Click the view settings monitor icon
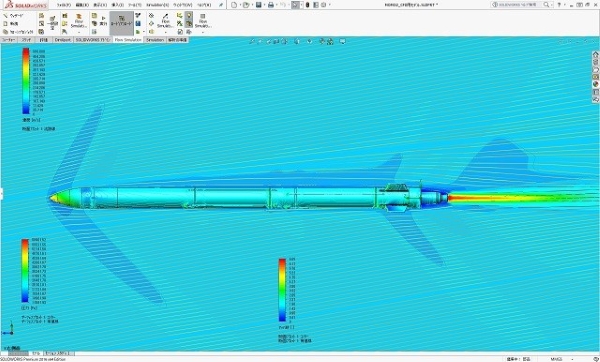The width and height of the screenshot is (600, 362). [x=343, y=41]
